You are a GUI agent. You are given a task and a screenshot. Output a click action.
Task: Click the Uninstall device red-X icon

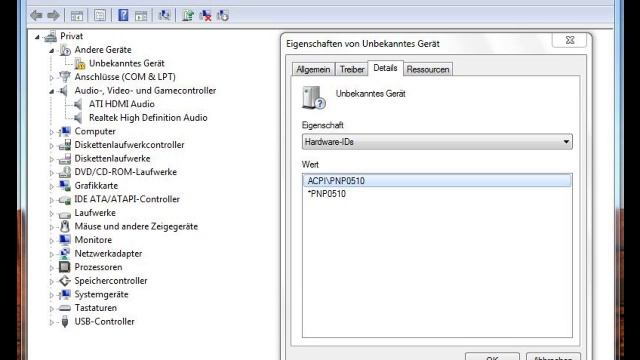205,16
